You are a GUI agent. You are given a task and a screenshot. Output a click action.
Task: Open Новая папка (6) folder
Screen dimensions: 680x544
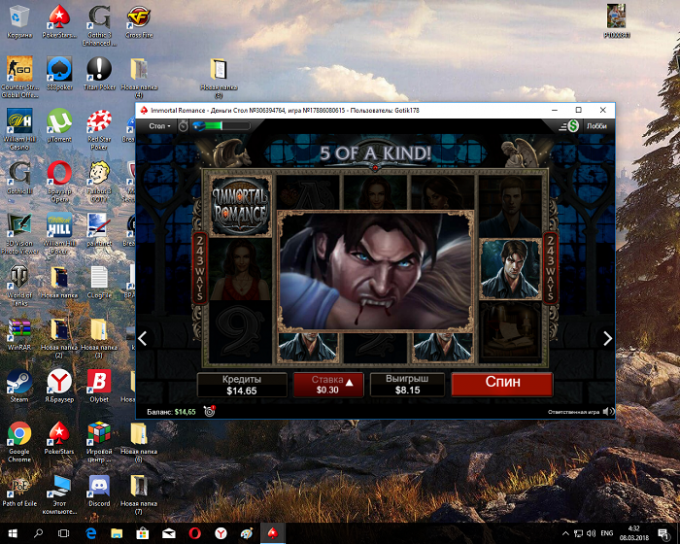click(139, 441)
